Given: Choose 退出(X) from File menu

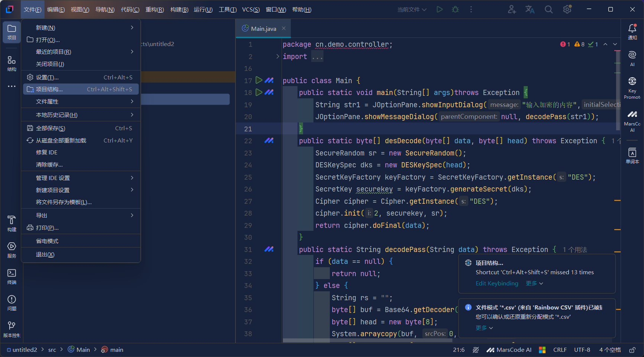Looking at the screenshot, I should click(81, 255).
